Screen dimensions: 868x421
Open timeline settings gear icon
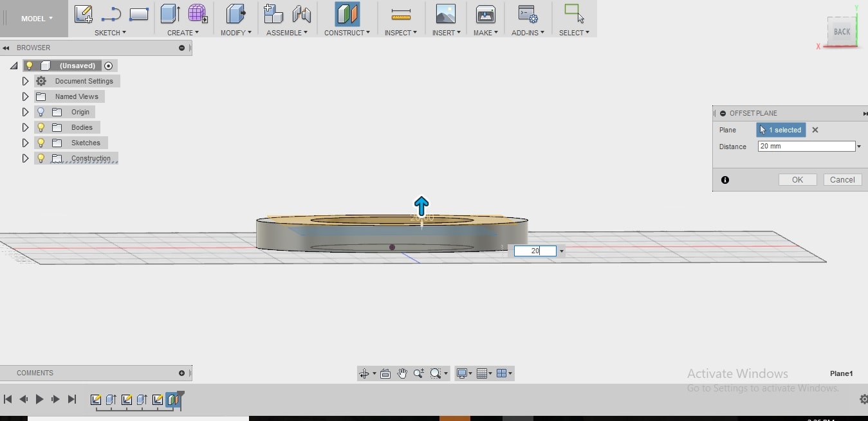click(863, 399)
